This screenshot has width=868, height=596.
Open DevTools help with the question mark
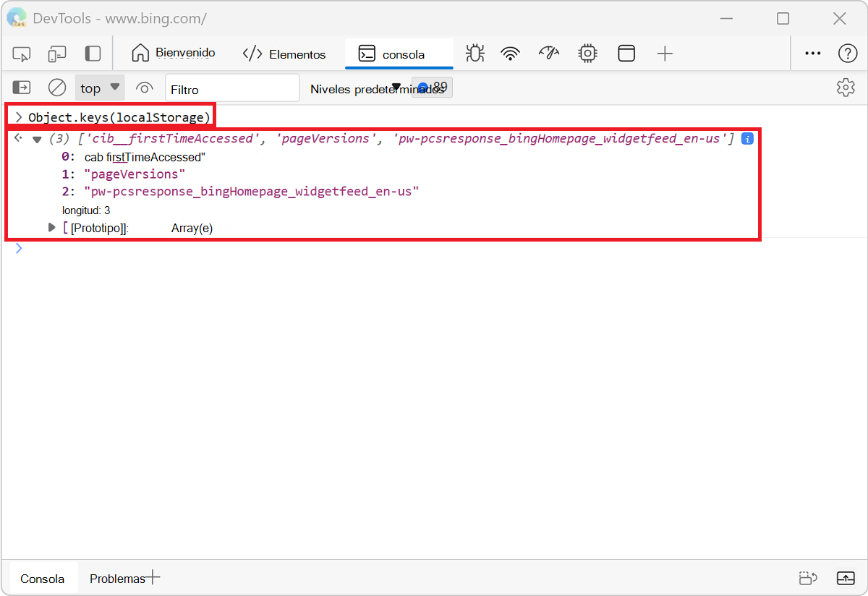(x=847, y=53)
